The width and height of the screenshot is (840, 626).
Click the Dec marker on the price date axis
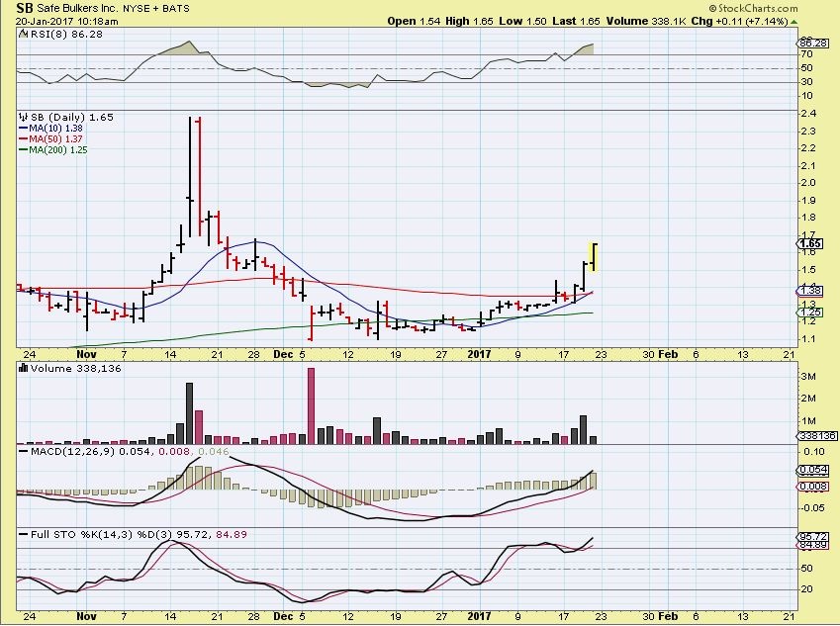[x=283, y=353]
